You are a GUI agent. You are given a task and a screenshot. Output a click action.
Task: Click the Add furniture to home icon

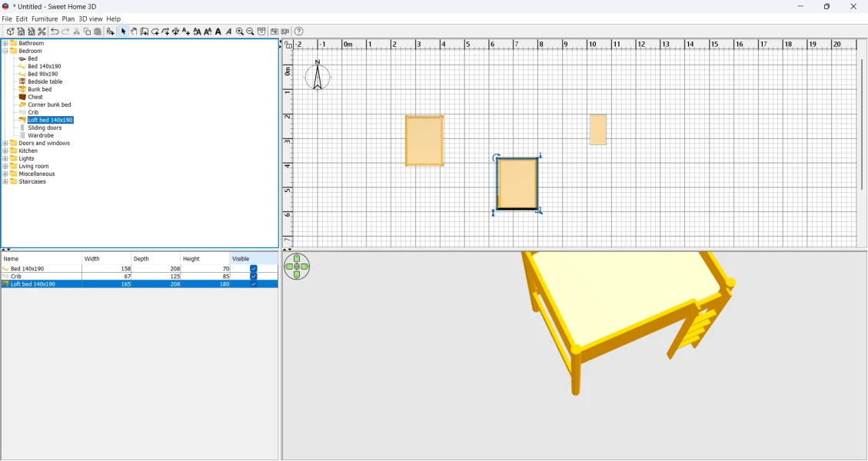click(x=111, y=32)
